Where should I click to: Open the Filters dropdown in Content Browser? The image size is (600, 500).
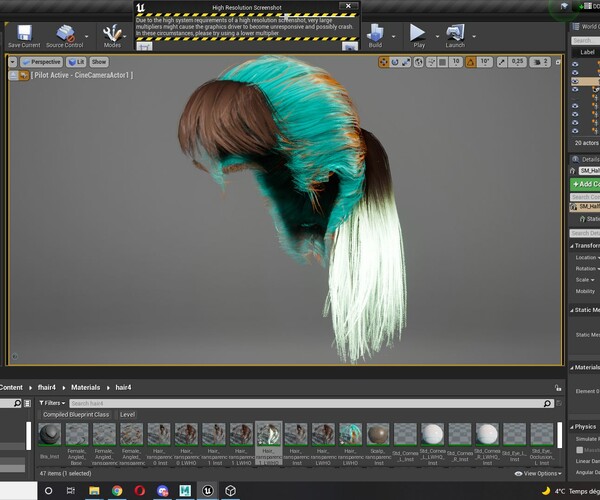[52, 403]
